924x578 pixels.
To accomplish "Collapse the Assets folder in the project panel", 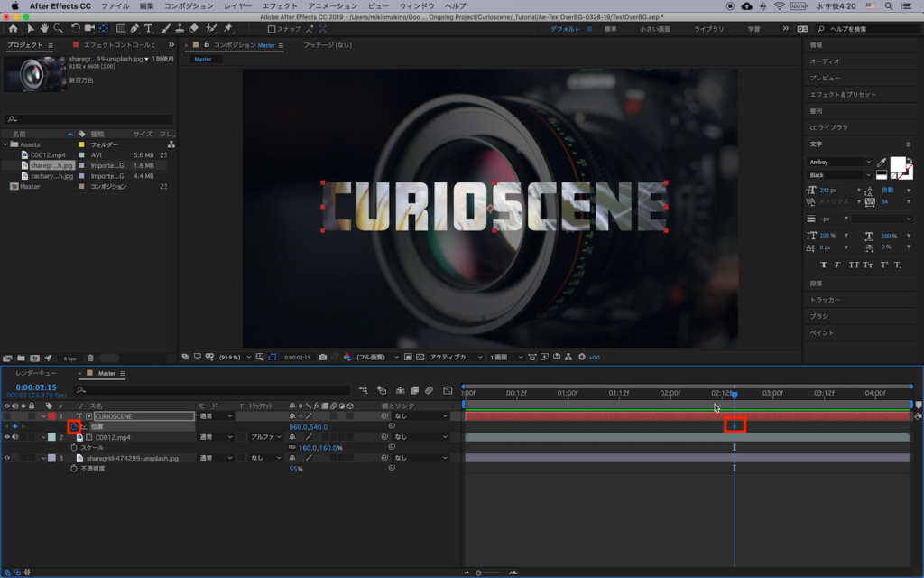I will coord(5,144).
